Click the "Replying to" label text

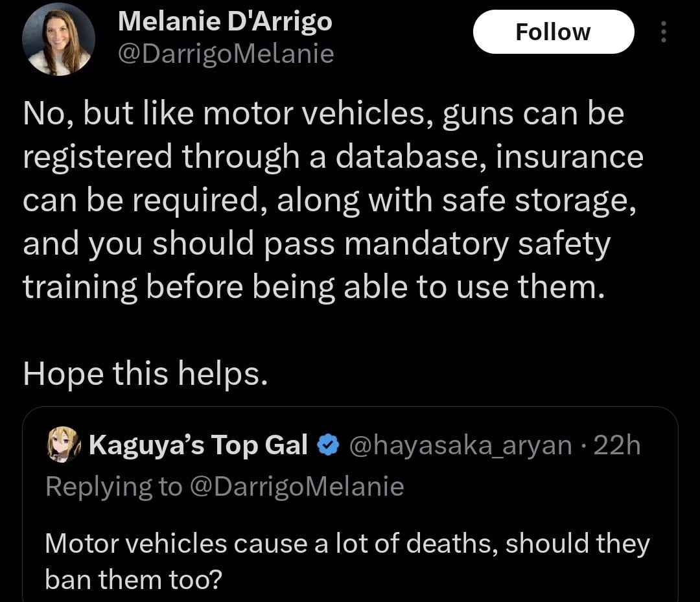(114, 486)
